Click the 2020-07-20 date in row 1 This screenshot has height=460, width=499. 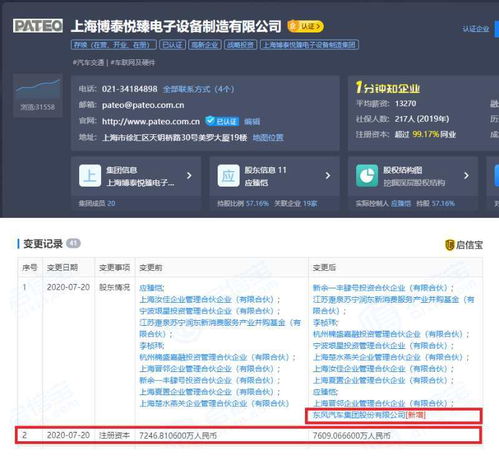[68, 287]
